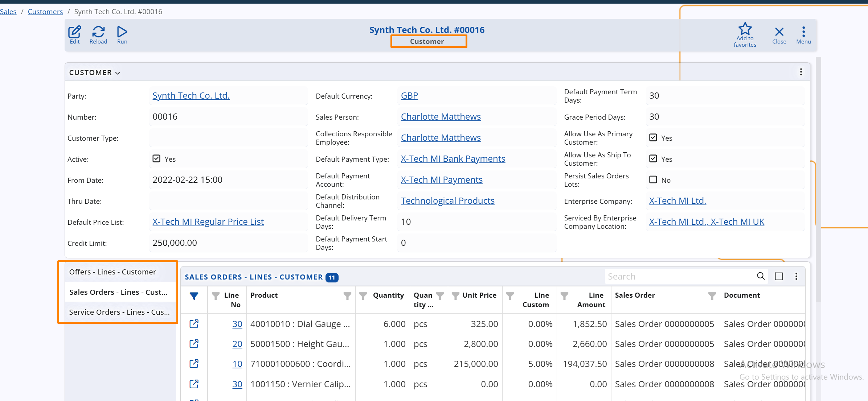Screen dimensions: 868x401
Task: Open GBP default currency link
Action: [x=409, y=96]
